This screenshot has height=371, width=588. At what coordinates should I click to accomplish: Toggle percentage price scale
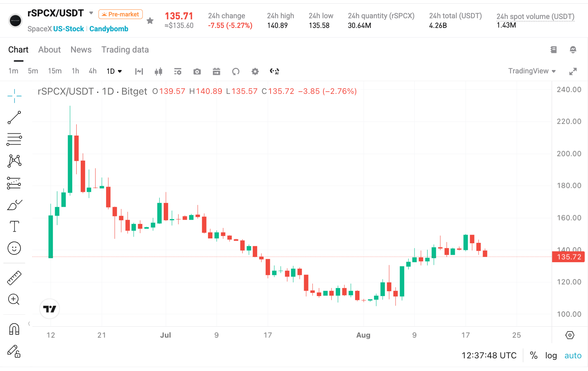(x=534, y=356)
